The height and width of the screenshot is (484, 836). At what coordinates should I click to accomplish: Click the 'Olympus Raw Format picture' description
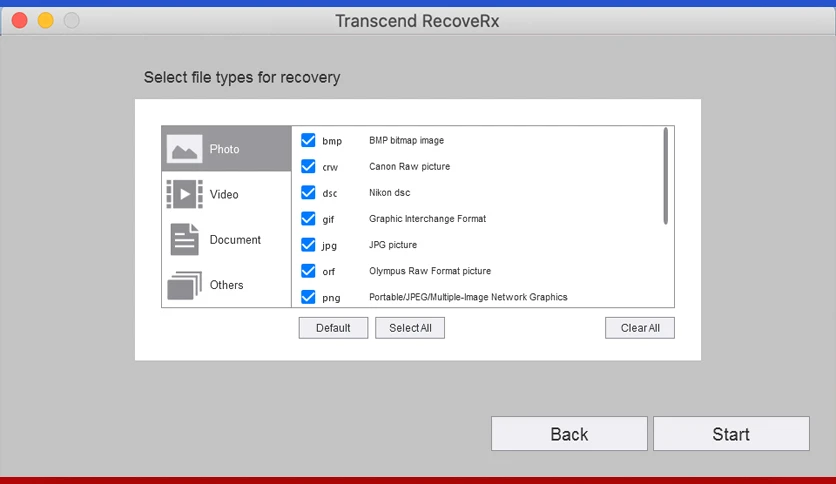pos(430,271)
